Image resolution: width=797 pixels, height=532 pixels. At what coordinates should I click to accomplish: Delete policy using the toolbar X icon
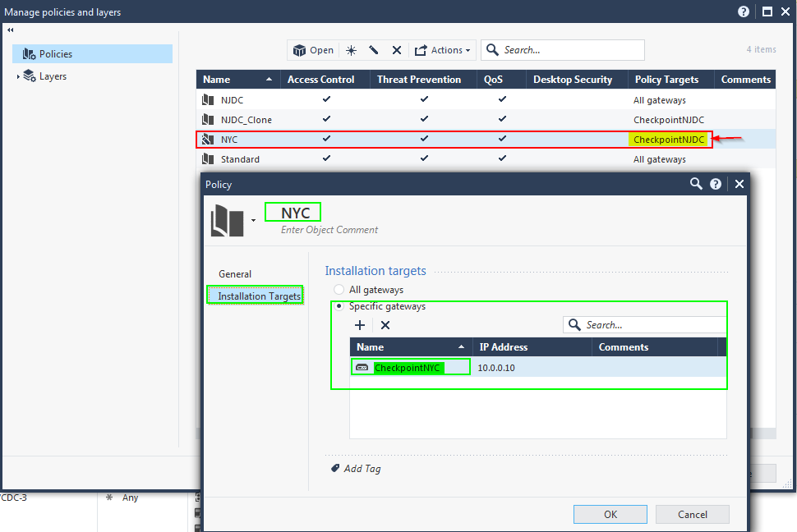[397, 50]
